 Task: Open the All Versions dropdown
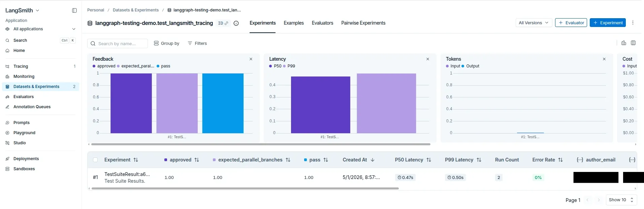[x=534, y=23]
